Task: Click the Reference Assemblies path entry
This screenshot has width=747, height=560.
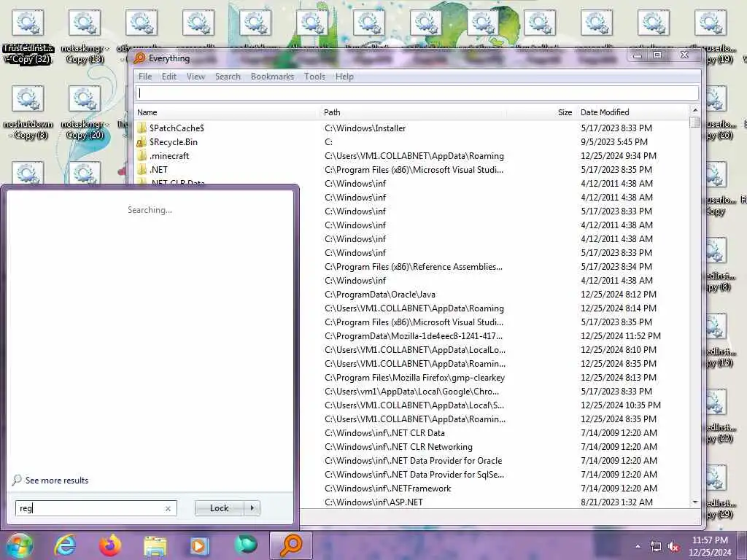Action: click(x=413, y=267)
